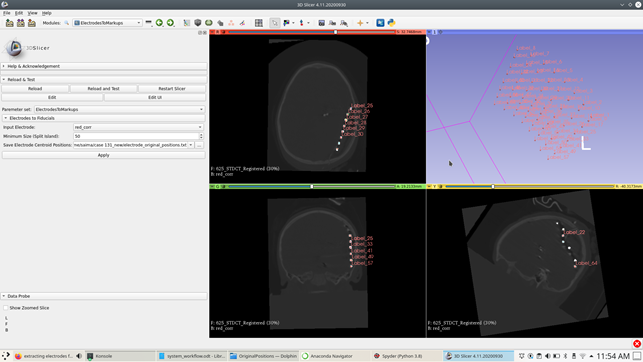Click the Load DICOM Data toolbar icon
Viewport: 643px width, 362px height.
pos(21,23)
